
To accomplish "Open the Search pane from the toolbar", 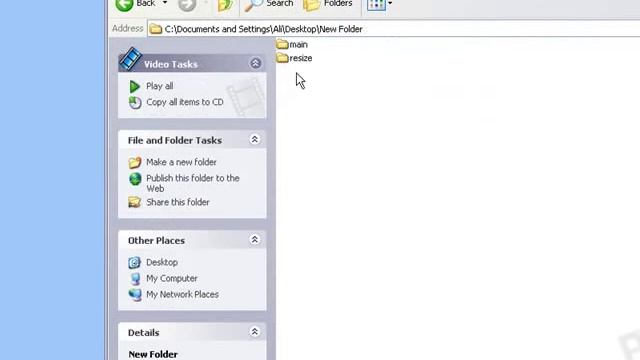I will coord(269,4).
